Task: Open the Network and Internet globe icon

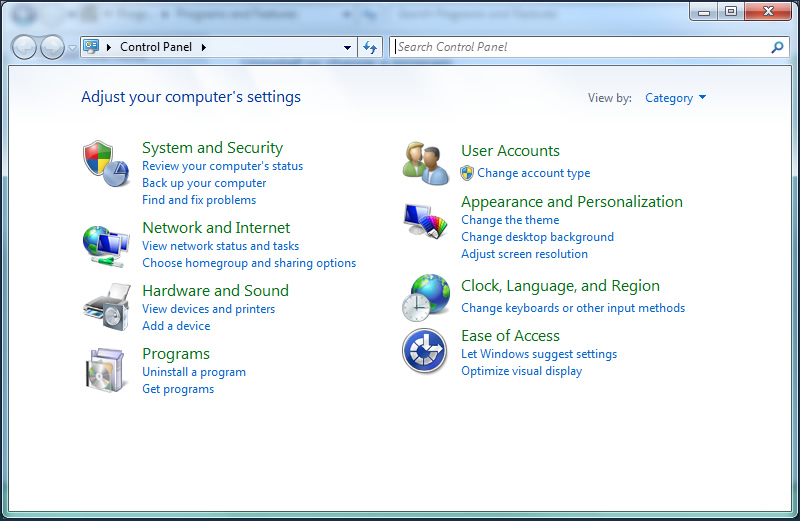Action: [x=106, y=246]
